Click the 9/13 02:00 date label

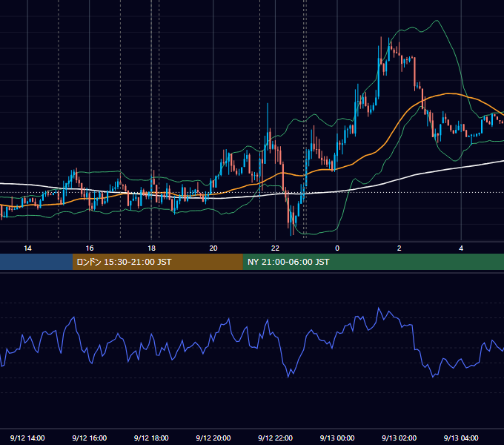pos(399,438)
